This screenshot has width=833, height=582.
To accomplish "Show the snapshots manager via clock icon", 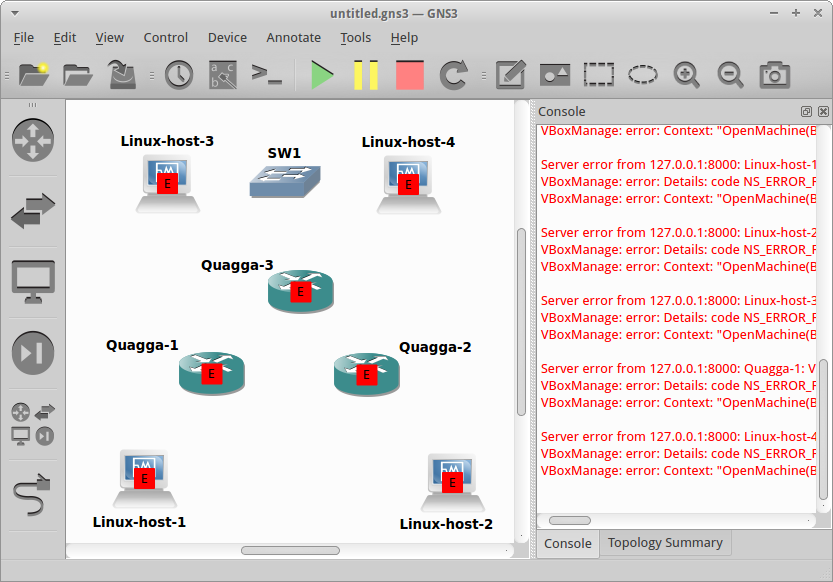I will pos(178,74).
